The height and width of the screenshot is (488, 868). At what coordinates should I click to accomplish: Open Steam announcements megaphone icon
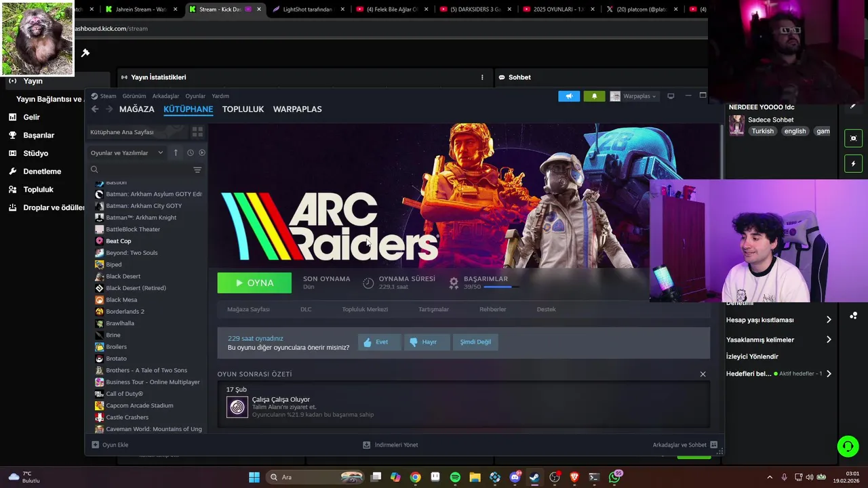tap(569, 96)
